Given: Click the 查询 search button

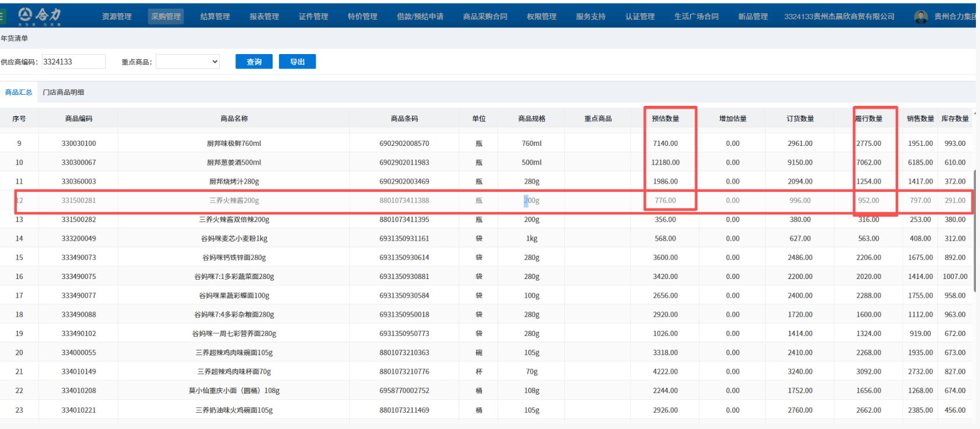Looking at the screenshot, I should coord(254,62).
